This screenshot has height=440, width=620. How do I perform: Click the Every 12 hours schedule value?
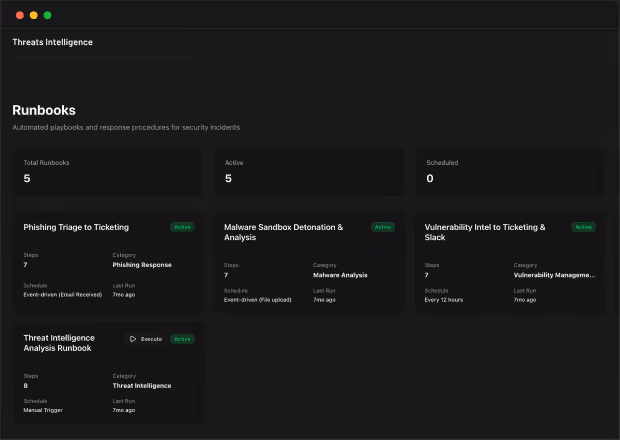click(x=444, y=300)
